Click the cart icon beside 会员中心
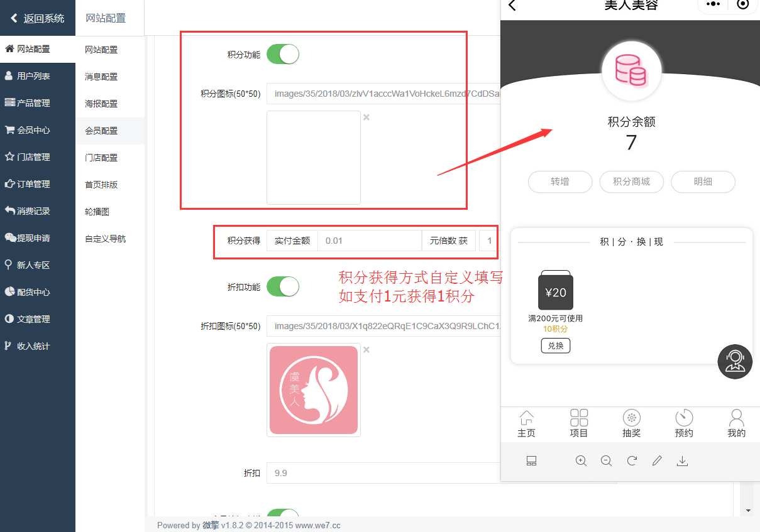 9,129
